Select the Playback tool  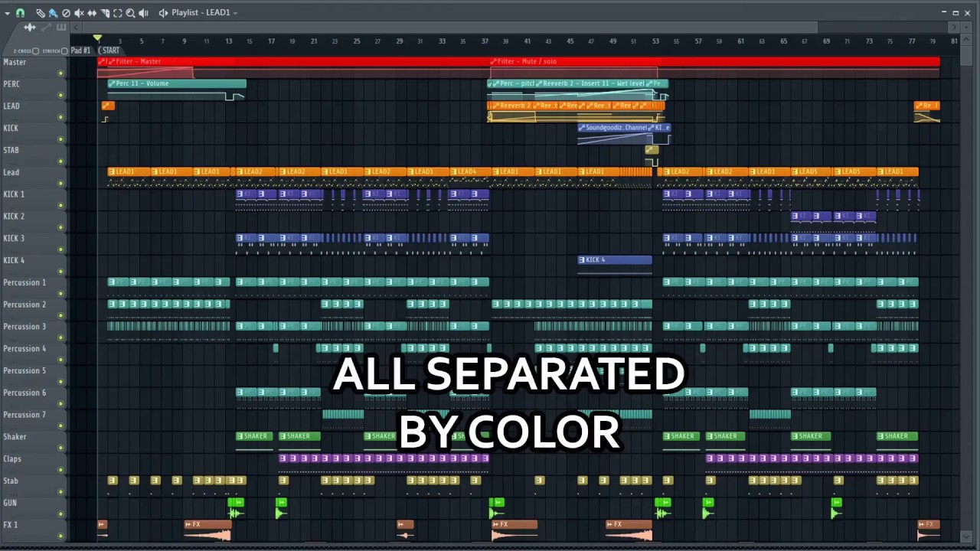144,13
